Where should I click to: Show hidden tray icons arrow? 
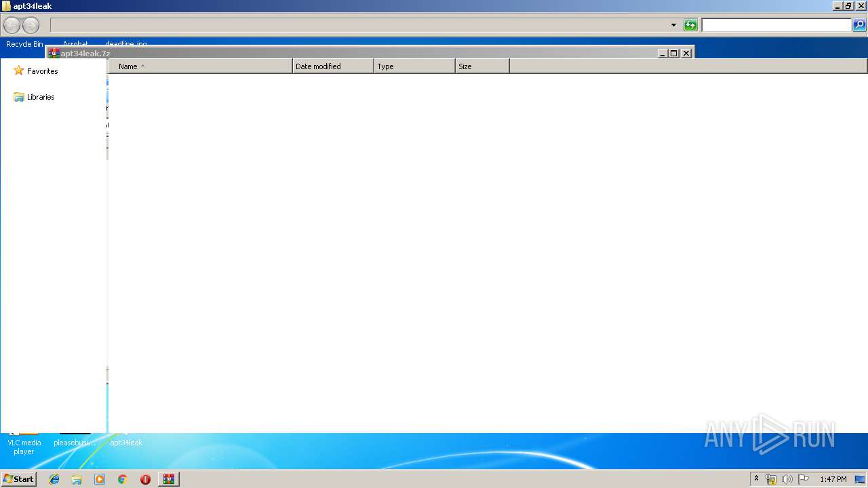[x=757, y=479]
